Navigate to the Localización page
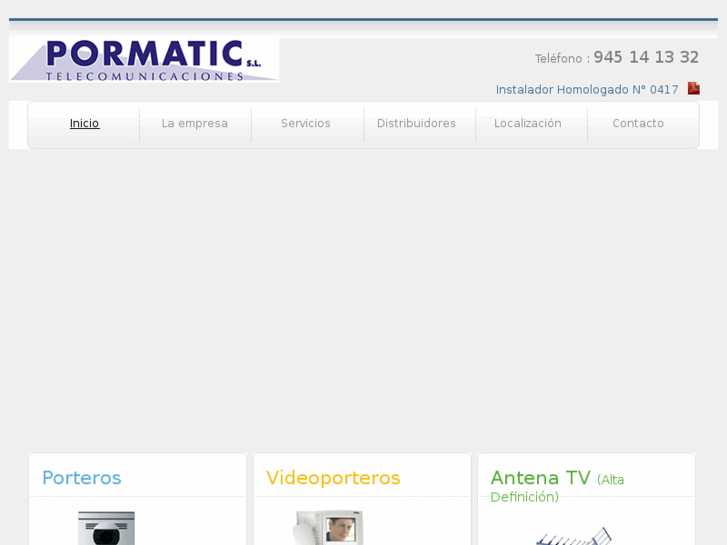The width and height of the screenshot is (727, 545). pos(528,123)
